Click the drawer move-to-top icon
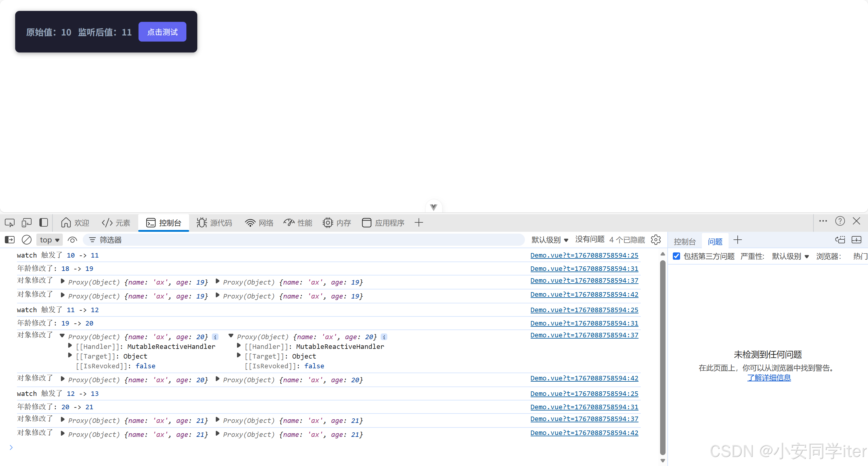Image resolution: width=868 pixels, height=466 pixels. point(840,240)
